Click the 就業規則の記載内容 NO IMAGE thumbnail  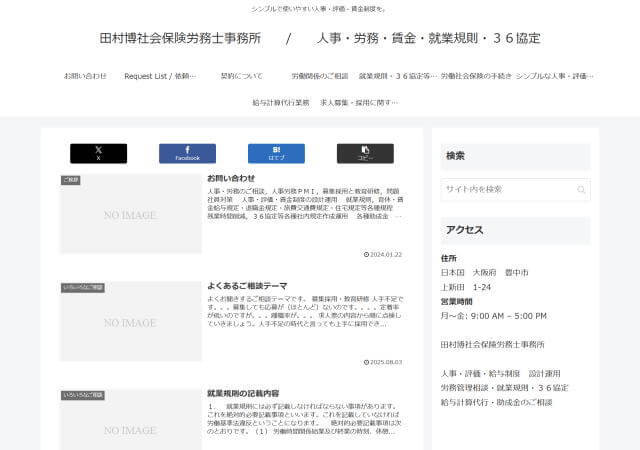pos(131,420)
